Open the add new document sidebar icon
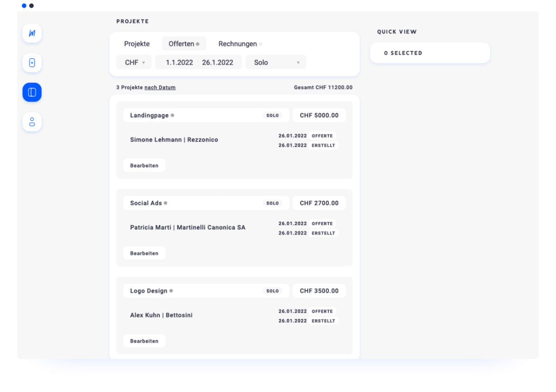The image size is (556, 392). tap(32, 63)
